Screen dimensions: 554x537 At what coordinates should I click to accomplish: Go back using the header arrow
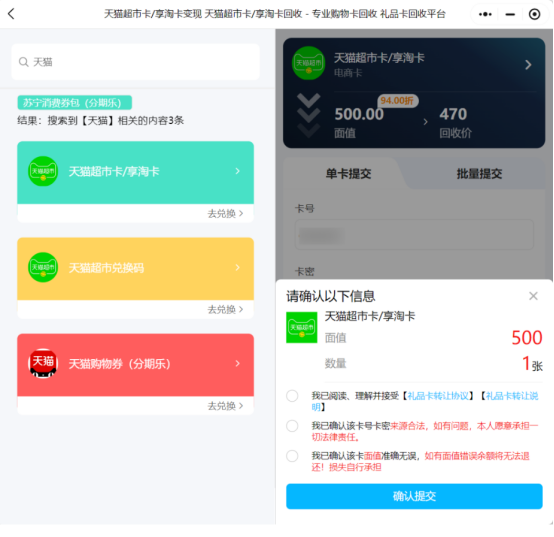click(x=11, y=14)
